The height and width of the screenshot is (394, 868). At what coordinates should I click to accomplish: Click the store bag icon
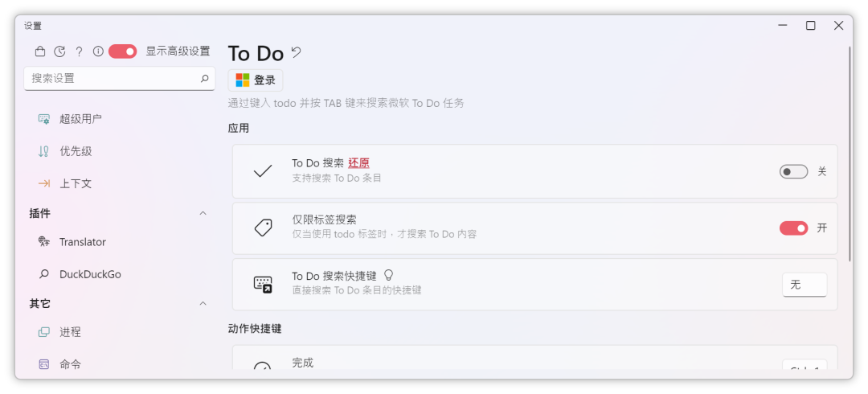pyautogui.click(x=40, y=51)
